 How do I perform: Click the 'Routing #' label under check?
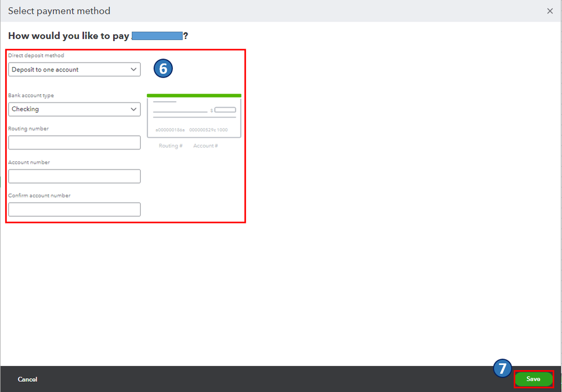click(171, 146)
